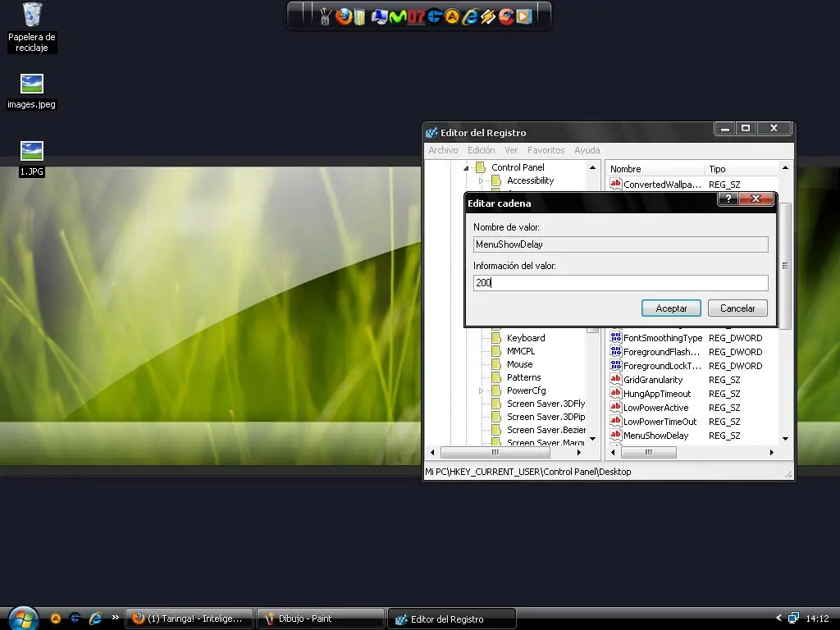Click the Windows Start orb
The height and width of the screenshot is (630, 840).
pos(24,619)
